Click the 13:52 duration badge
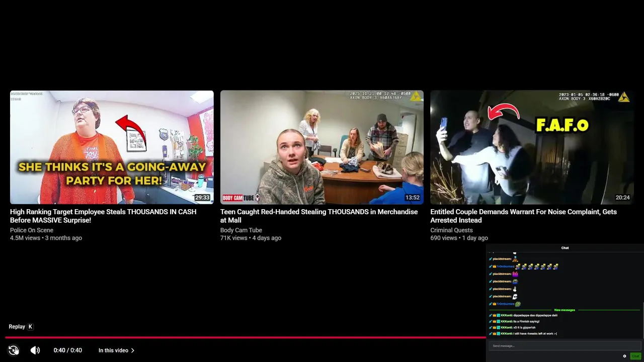 coord(413,198)
